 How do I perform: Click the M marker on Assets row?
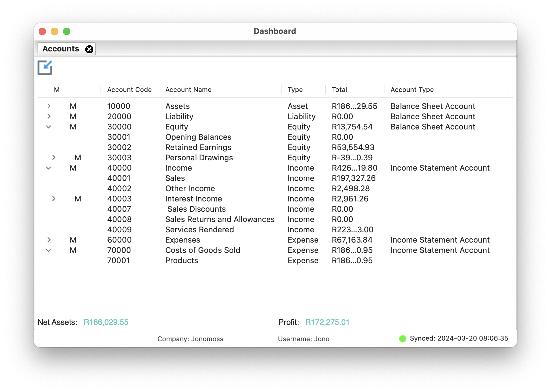coord(73,106)
